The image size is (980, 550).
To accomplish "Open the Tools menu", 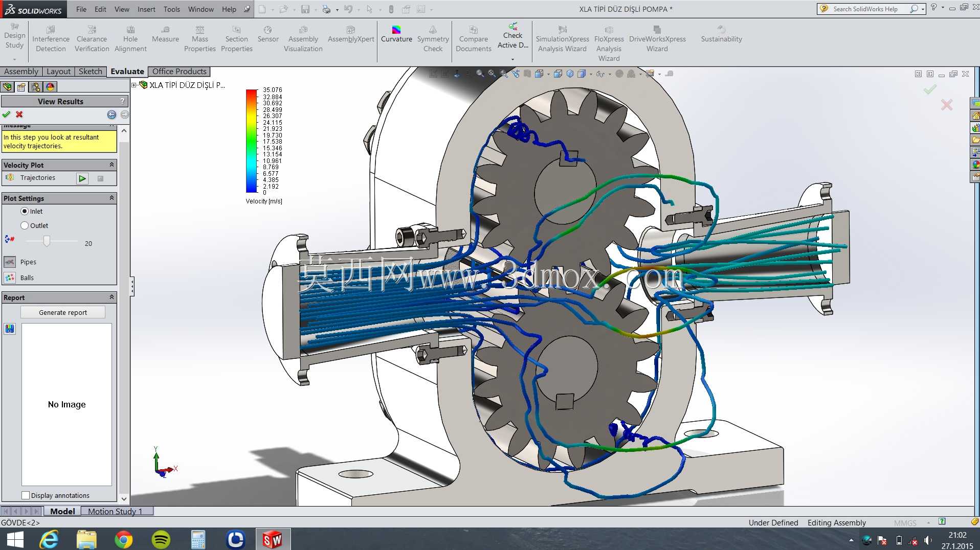I will [172, 9].
